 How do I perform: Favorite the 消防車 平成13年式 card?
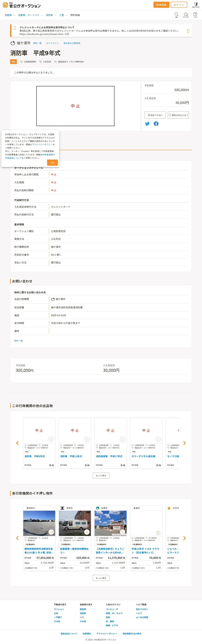pyautogui.click(x=87, y=439)
